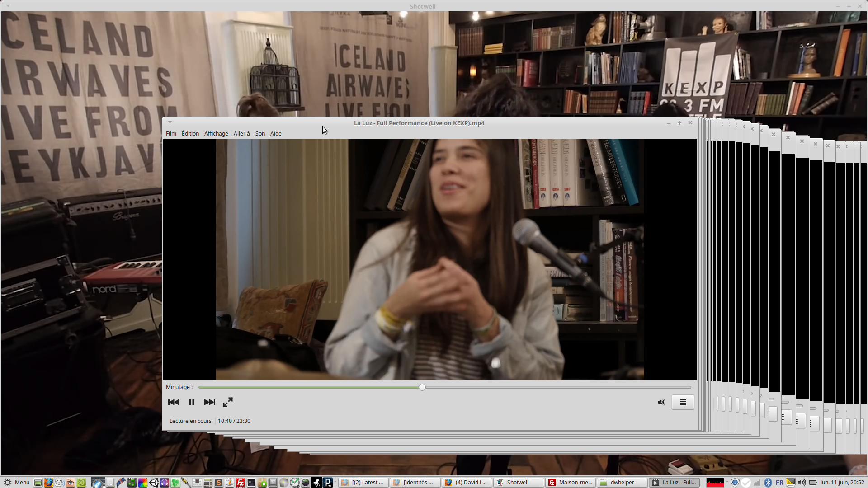
Task: Expand the Shotwell window menu arrow
Action: coord(8,6)
